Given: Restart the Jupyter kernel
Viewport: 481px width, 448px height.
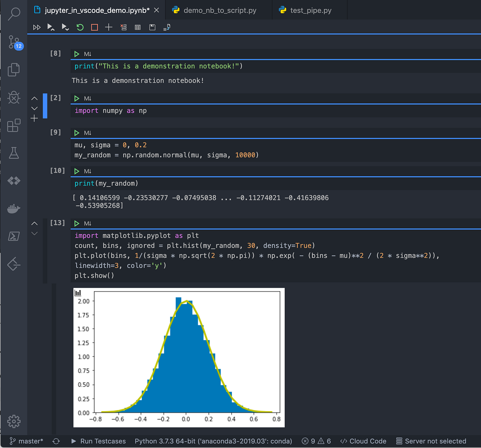Looking at the screenshot, I should pos(80,27).
